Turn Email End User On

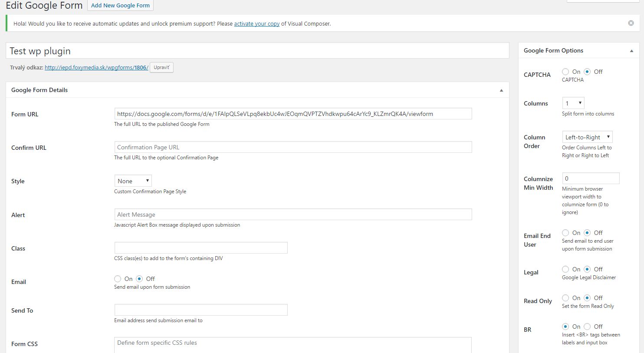(565, 233)
